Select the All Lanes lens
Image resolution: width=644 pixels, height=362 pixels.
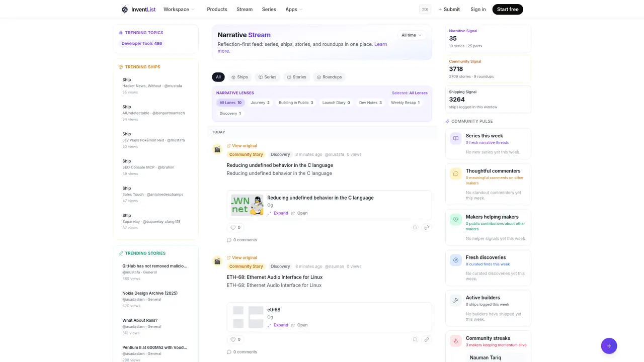[x=230, y=103]
